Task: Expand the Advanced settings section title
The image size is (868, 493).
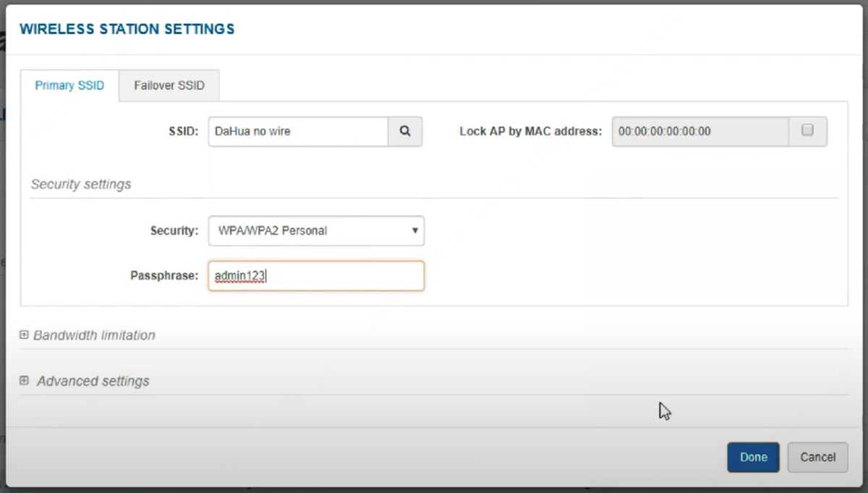Action: pyautogui.click(x=93, y=381)
